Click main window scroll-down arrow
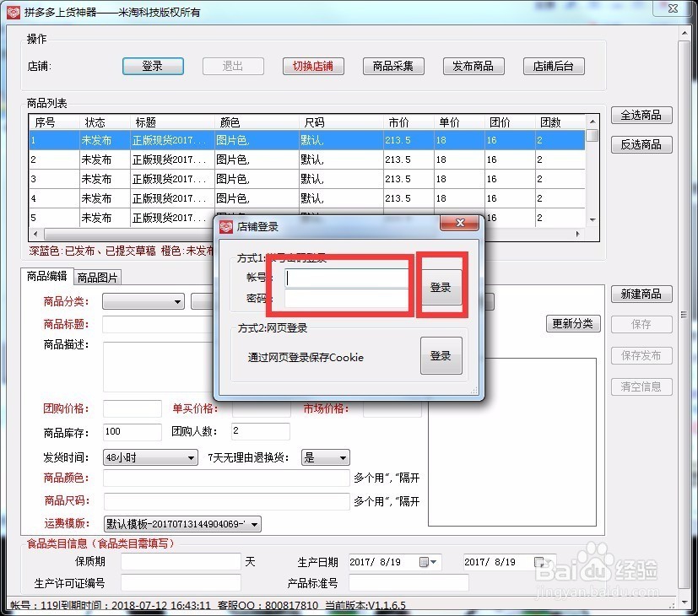 pyautogui.click(x=684, y=602)
